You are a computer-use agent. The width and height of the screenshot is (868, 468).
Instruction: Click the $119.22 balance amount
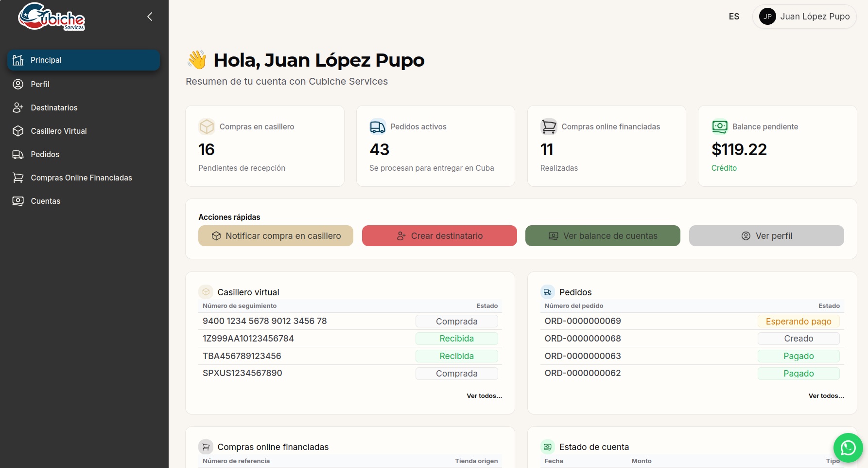pyautogui.click(x=739, y=149)
